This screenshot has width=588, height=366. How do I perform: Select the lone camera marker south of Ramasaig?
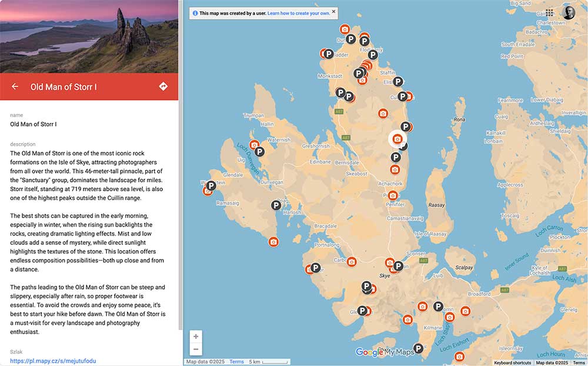(273, 242)
